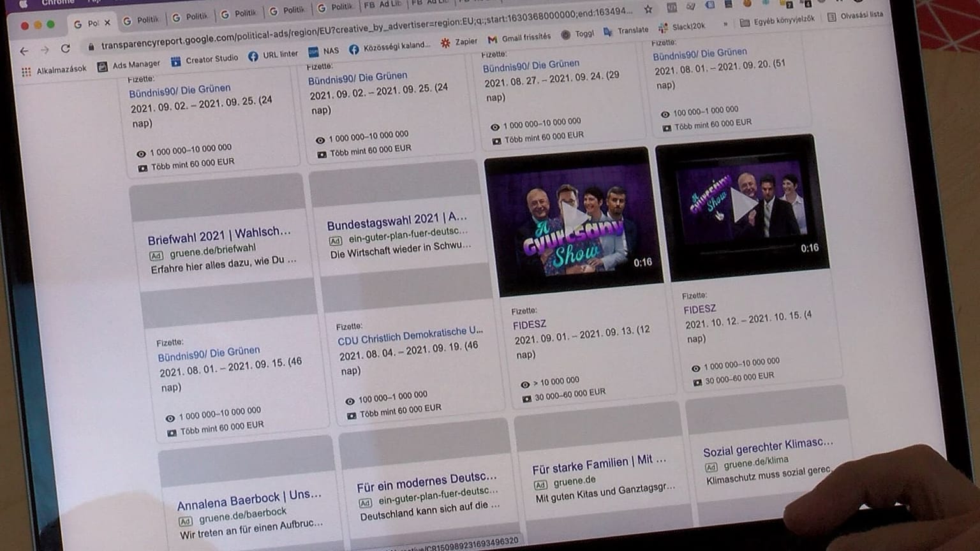This screenshot has height=551, width=980.
Task: Click '30 000–60 000 EUR' on the 10.12–10.15 FIDESZ ad
Action: point(739,378)
